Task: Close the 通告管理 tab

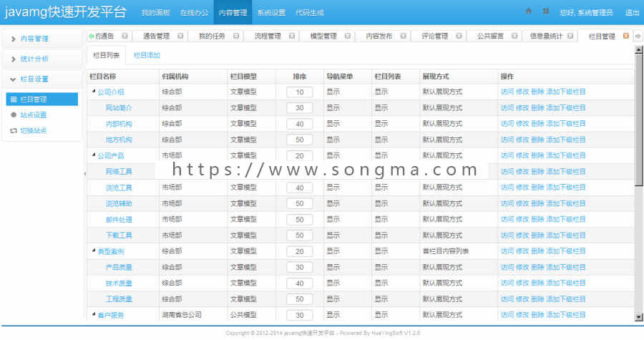Action: 180,36
